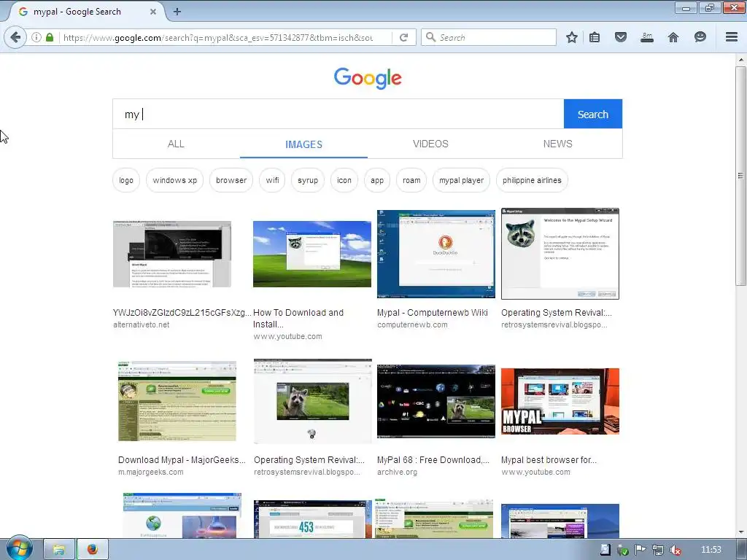Open a new tab with plus button
747x560 pixels.
click(x=177, y=12)
